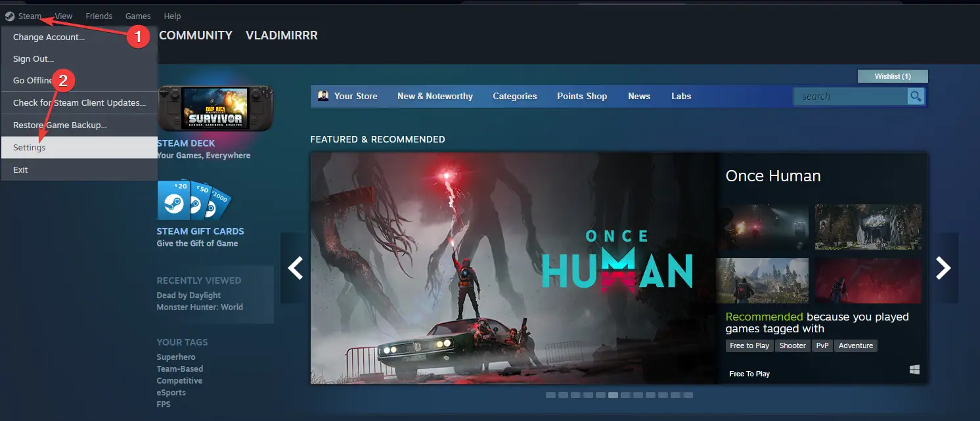View the mountain landscape screenshot thumbnail
980x421 pixels.
click(x=762, y=280)
